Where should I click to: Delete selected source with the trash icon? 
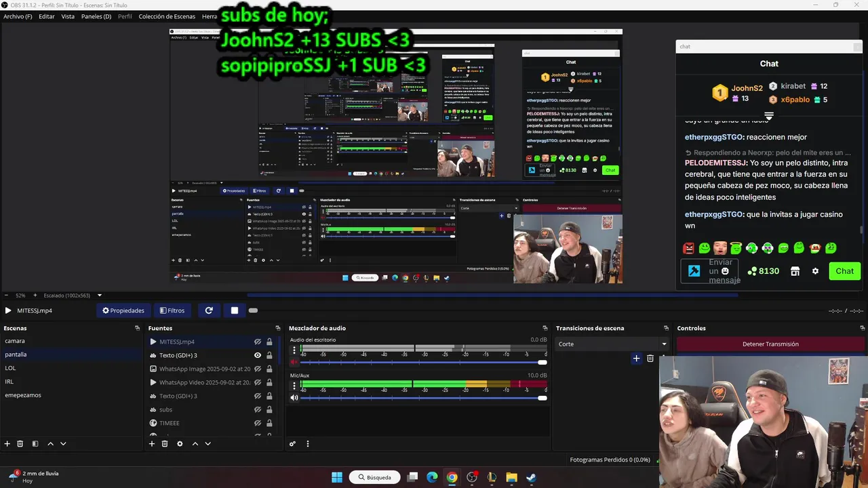(165, 444)
